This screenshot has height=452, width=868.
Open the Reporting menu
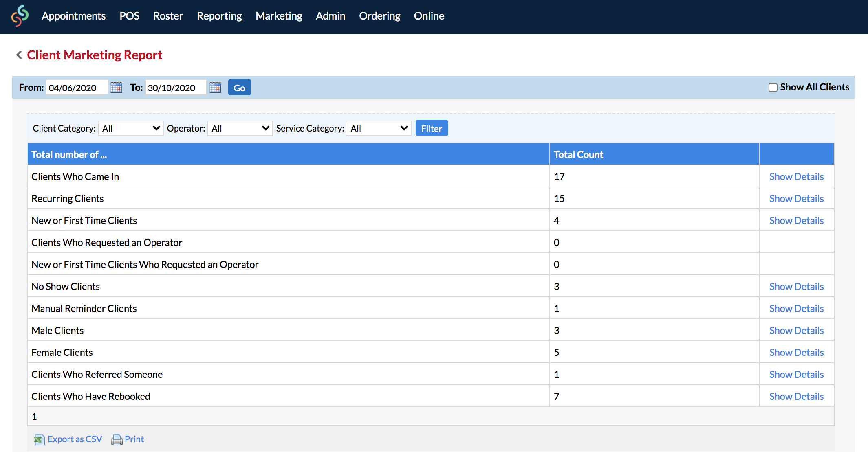[x=220, y=16]
